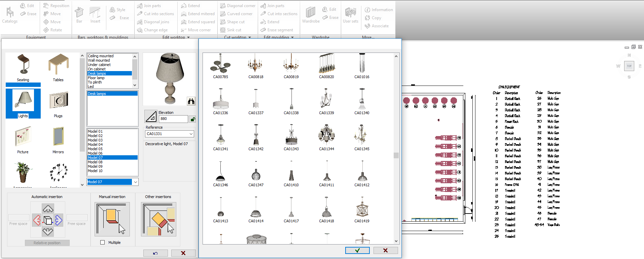Open the Model 07 dropdown
Image resolution: width=644 pixels, height=259 pixels.
(x=136, y=182)
